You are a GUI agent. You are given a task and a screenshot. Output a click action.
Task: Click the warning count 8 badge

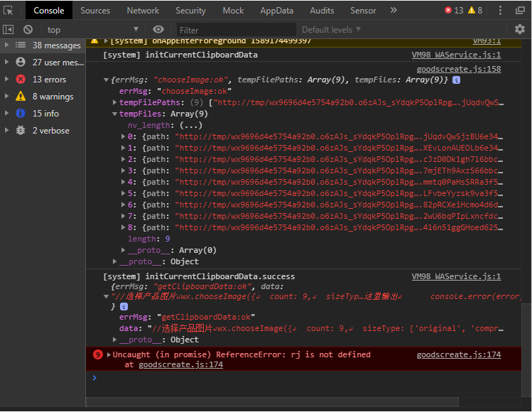475,11
